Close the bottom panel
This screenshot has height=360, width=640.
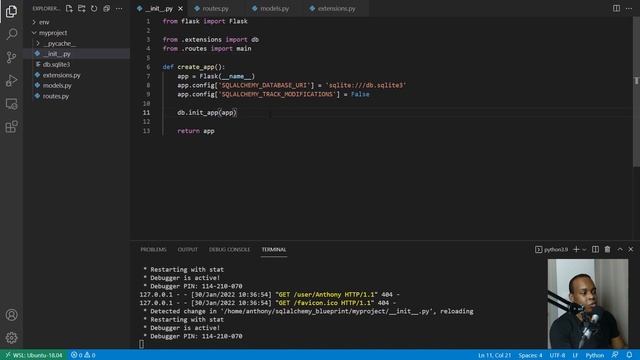click(631, 249)
